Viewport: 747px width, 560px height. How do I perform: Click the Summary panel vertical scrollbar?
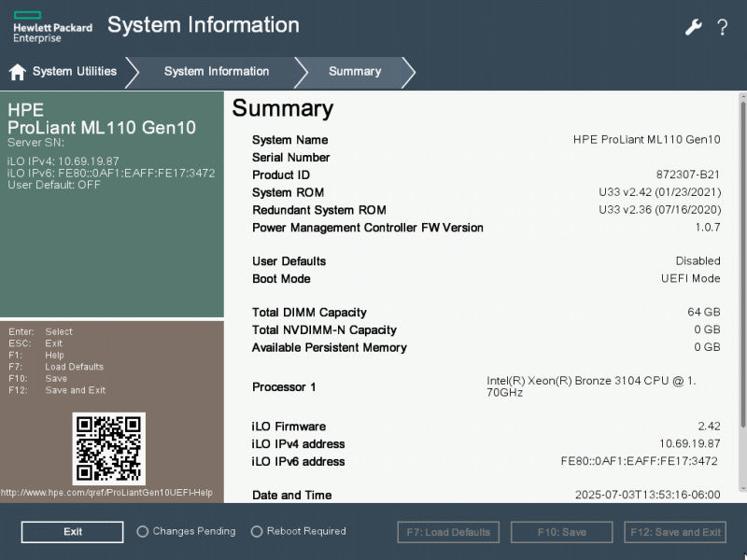pos(742,292)
